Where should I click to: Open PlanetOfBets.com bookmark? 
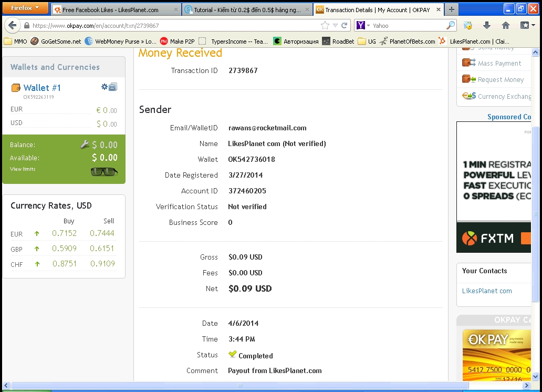(407, 41)
